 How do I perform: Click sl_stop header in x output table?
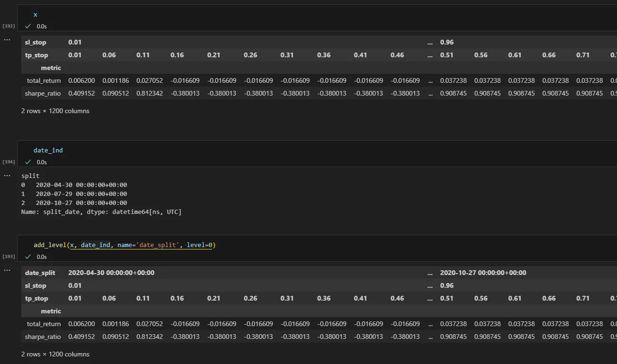(x=36, y=43)
